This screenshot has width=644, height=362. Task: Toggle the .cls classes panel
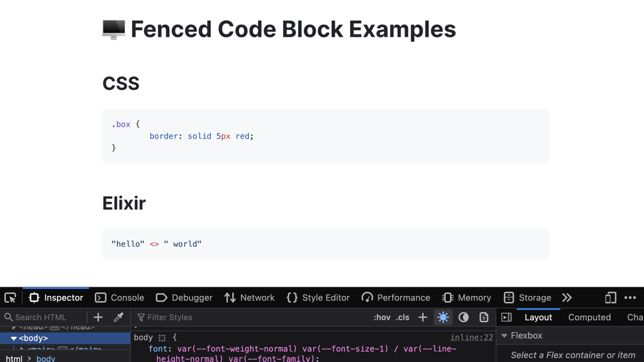coord(403,317)
